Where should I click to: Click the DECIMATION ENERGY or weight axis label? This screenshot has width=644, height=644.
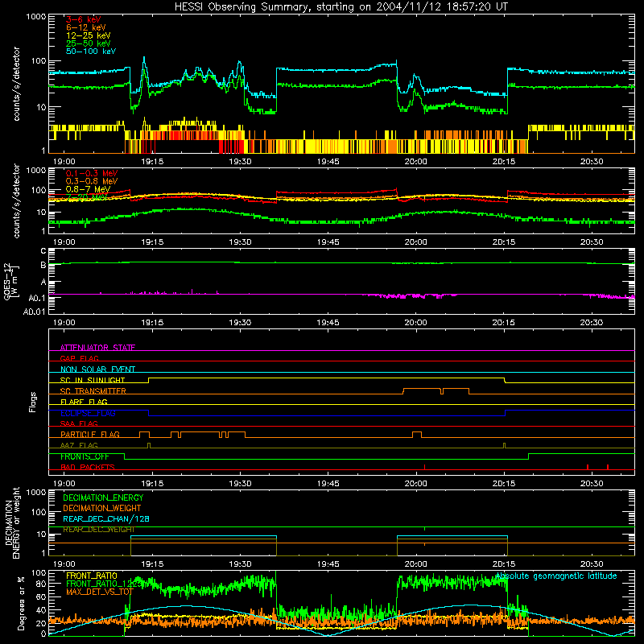12,522
